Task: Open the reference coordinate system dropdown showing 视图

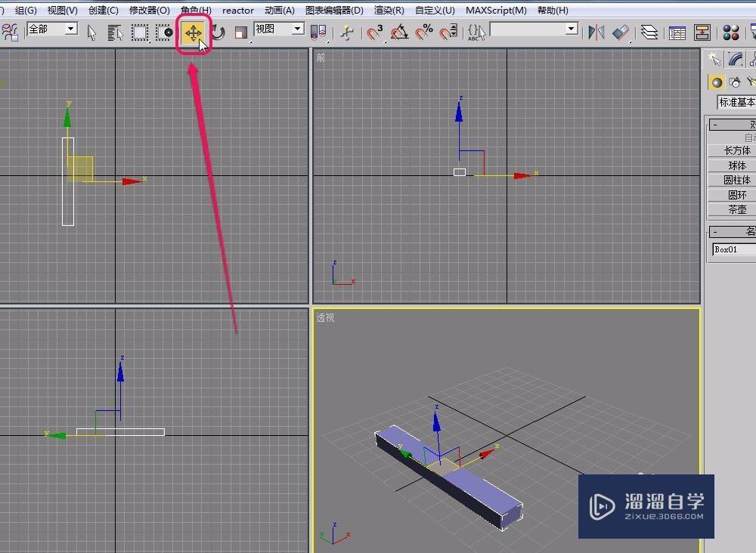Action: click(277, 28)
